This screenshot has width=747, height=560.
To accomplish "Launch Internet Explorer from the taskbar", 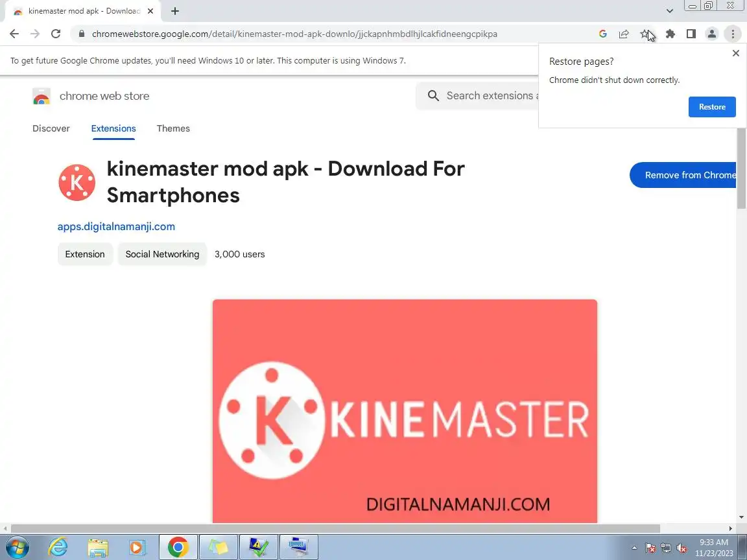I will 58,547.
